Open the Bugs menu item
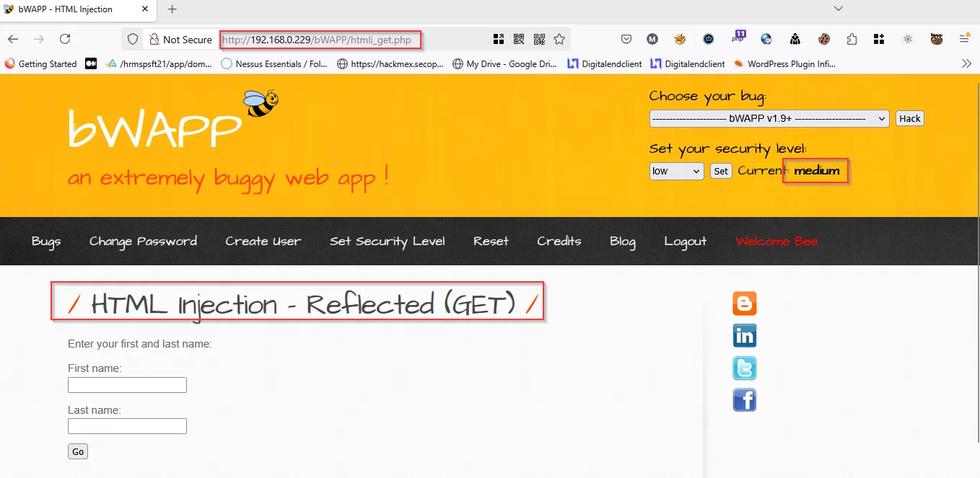The image size is (980, 478). 45,241
